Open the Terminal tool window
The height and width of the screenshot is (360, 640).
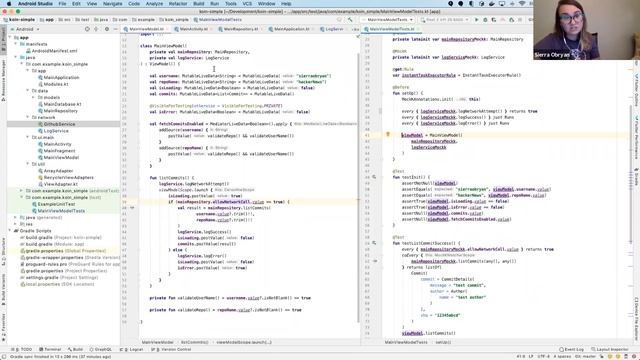[x=50, y=349]
